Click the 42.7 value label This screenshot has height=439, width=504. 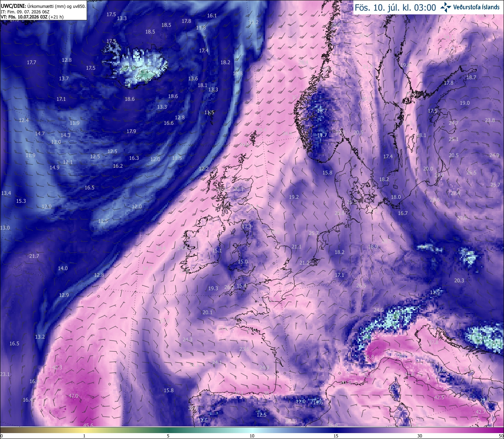pyautogui.click(x=480, y=412)
